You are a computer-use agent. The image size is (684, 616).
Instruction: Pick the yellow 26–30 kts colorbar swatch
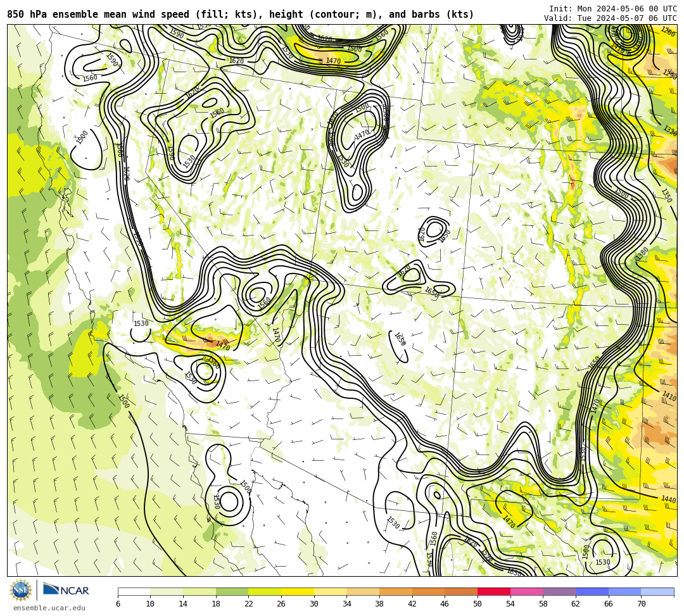(298, 591)
